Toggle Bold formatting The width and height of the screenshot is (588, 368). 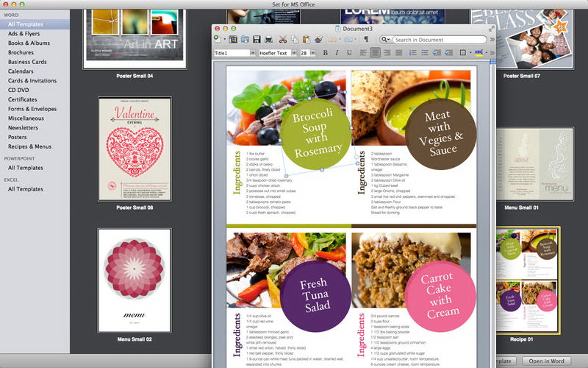tap(325, 53)
